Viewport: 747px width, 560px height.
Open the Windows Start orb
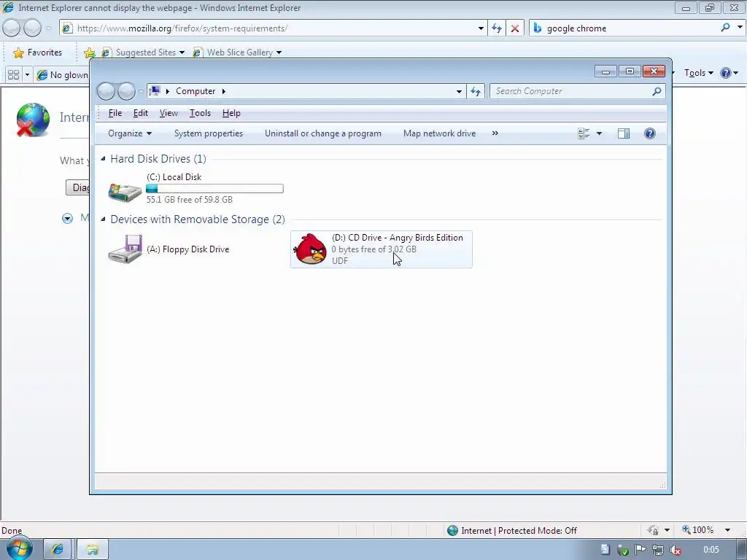click(20, 548)
